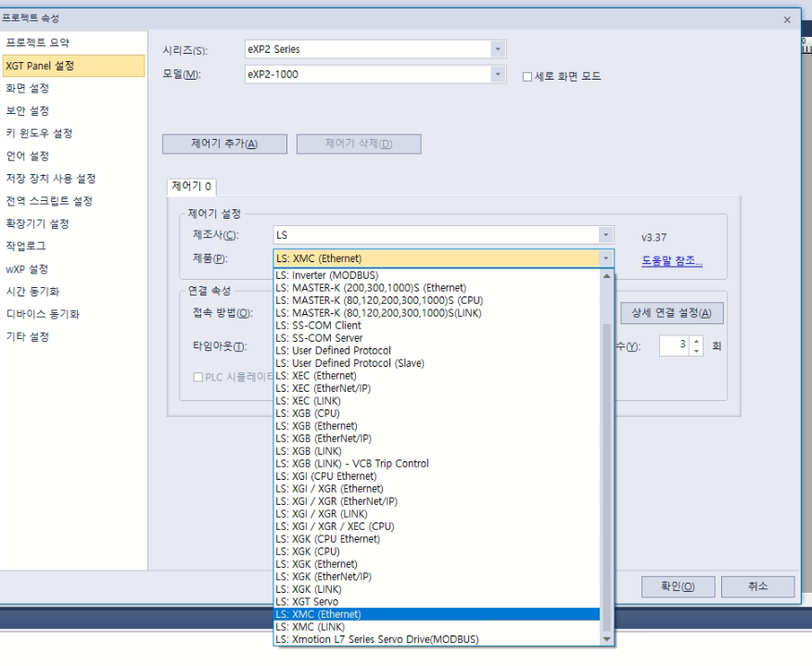Open 시간 동기화 in sidebar
Viewport: 812px width, 666px height.
tap(32, 292)
